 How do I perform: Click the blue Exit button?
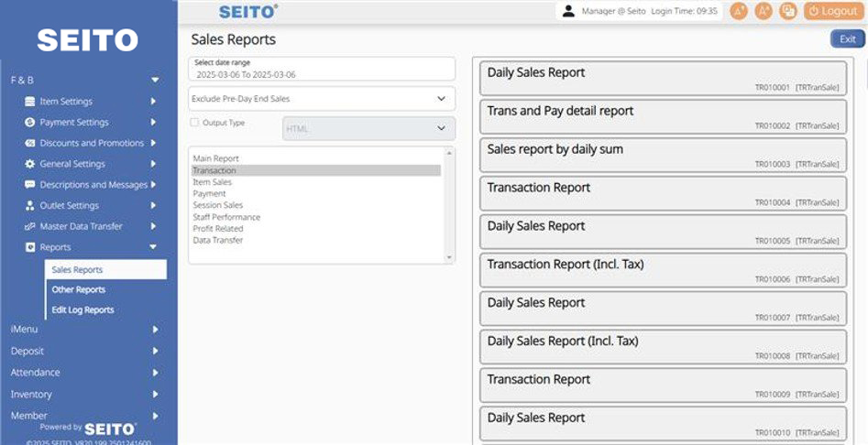click(847, 39)
